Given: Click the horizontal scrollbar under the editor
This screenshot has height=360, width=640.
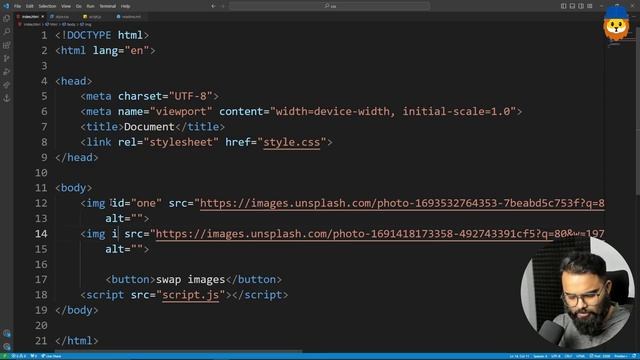Looking at the screenshot, I should 179,351.
